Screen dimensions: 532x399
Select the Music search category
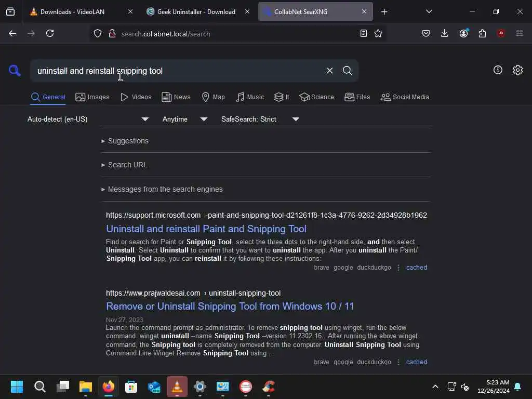(250, 97)
